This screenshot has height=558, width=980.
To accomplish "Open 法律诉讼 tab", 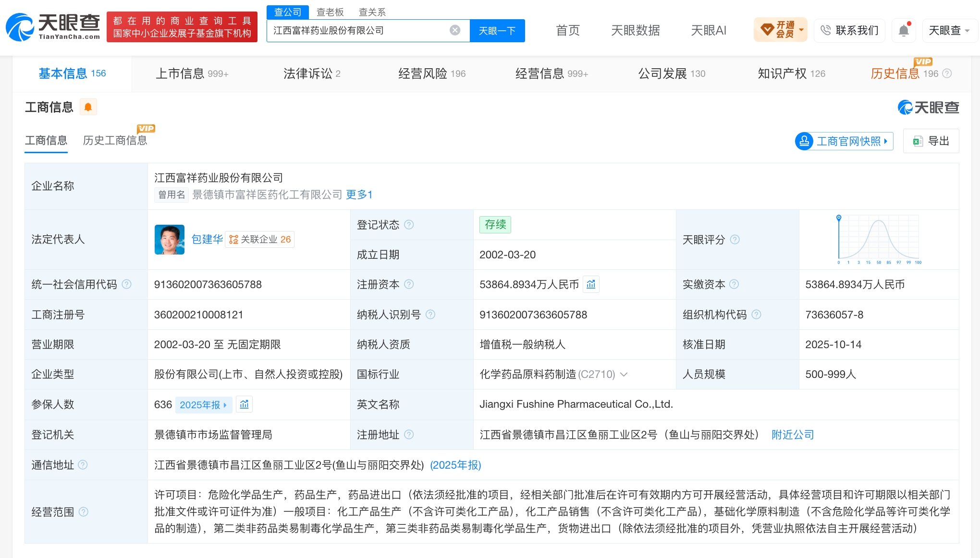I will click(x=312, y=73).
